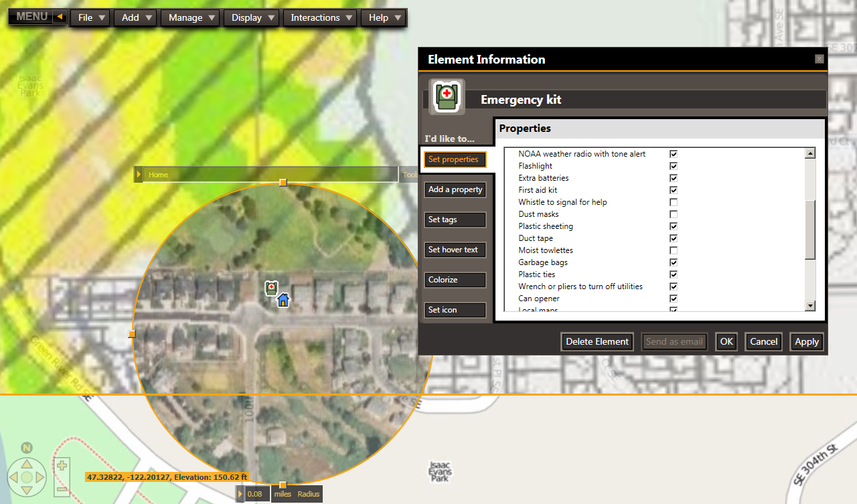Screen dimensions: 857x504
Task: Switch to Add a property
Action: 455,189
